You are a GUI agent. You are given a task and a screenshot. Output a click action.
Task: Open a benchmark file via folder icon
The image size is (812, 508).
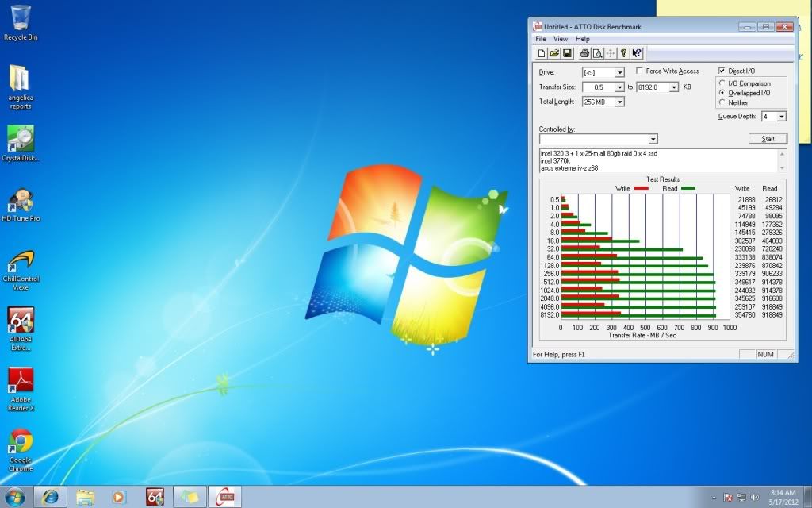(x=554, y=53)
